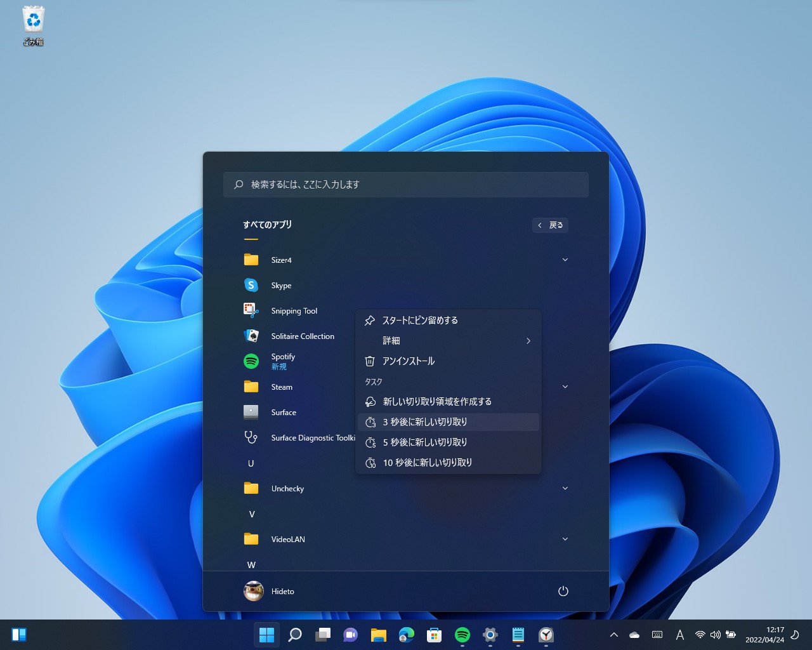The image size is (812, 650).
Task: Expand the Steam folder chevron
Action: point(565,387)
